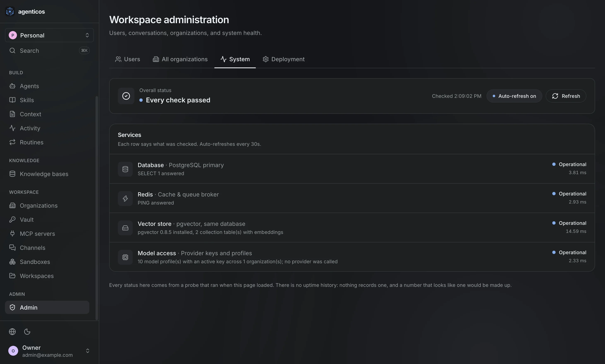
Task: Click the Vector store drive icon
Action: point(125,228)
